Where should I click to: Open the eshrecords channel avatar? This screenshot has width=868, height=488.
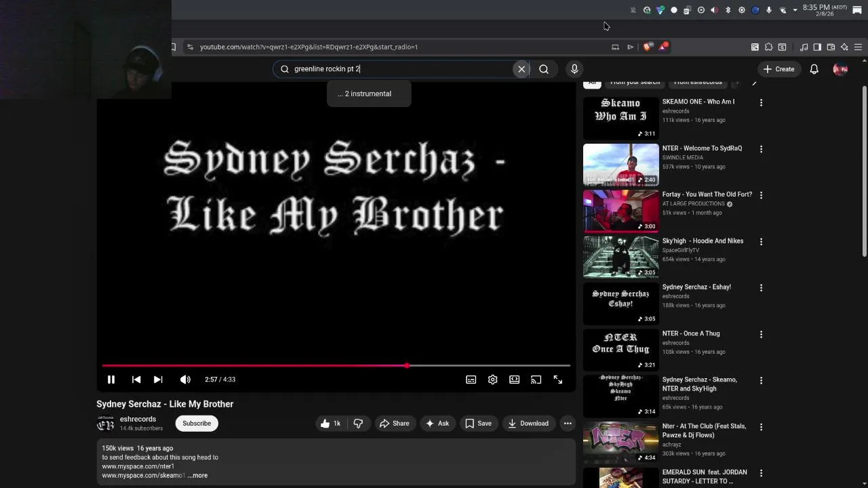pyautogui.click(x=106, y=424)
